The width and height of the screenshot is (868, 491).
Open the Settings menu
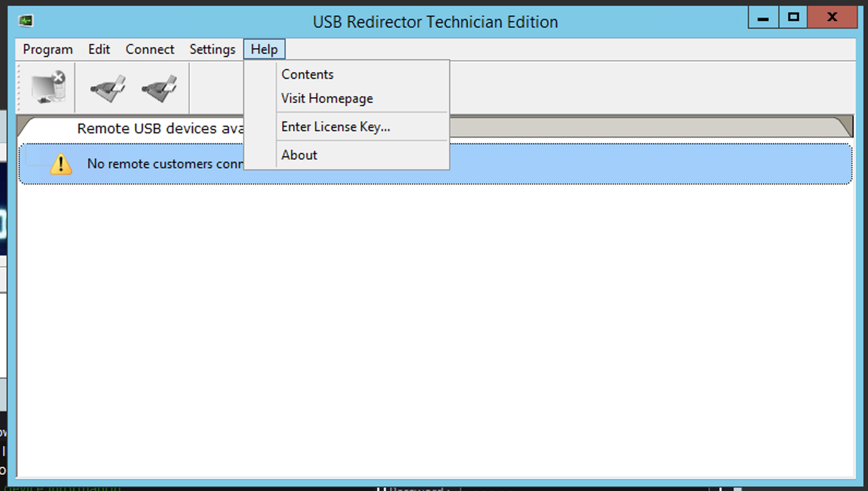(212, 49)
